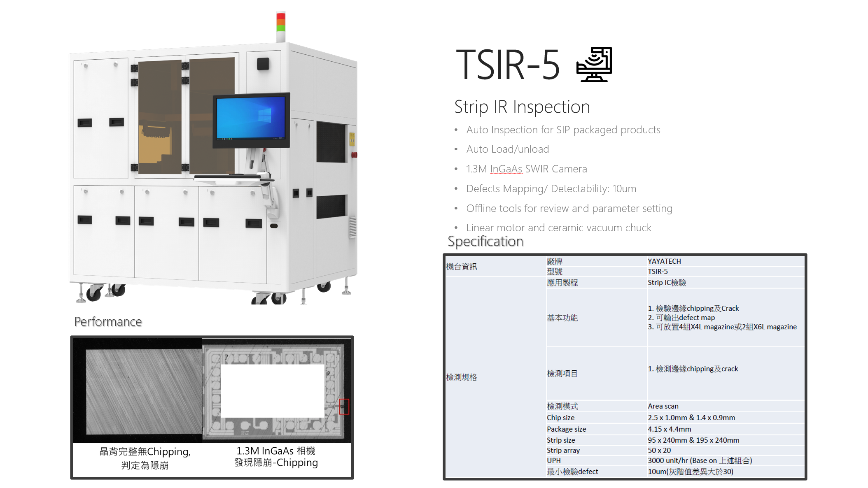Click the line about X4L and X6L magazine
Image resolution: width=868 pixels, height=488 pixels.
[722, 327]
